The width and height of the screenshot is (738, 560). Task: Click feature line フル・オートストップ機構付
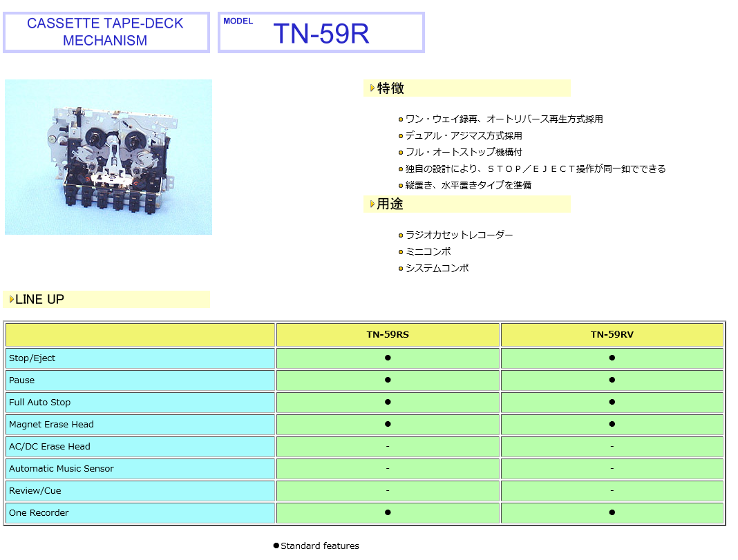click(464, 153)
